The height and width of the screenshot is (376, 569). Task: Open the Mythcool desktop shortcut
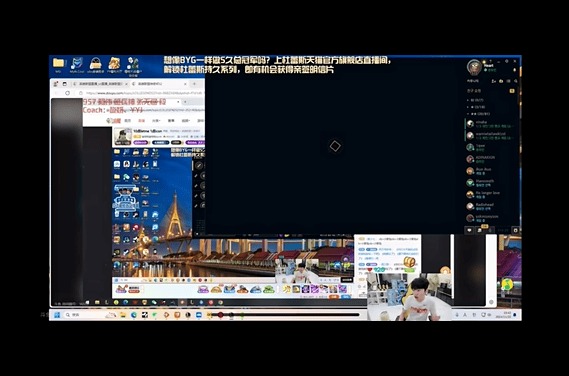click(77, 65)
